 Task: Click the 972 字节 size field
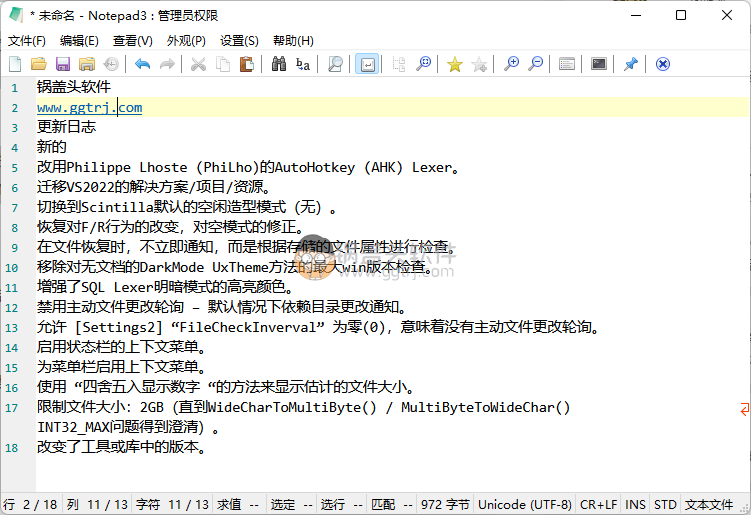(x=445, y=504)
